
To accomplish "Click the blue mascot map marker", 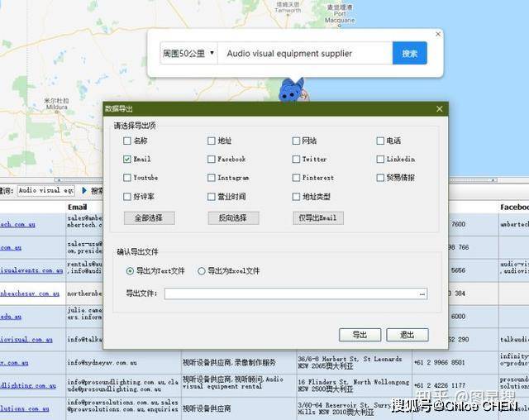I will pos(290,91).
